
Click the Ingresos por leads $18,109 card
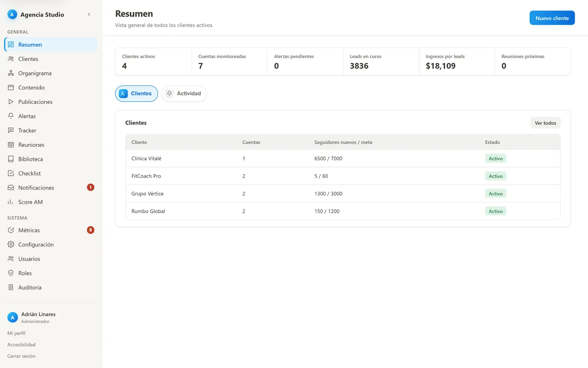coord(457,62)
